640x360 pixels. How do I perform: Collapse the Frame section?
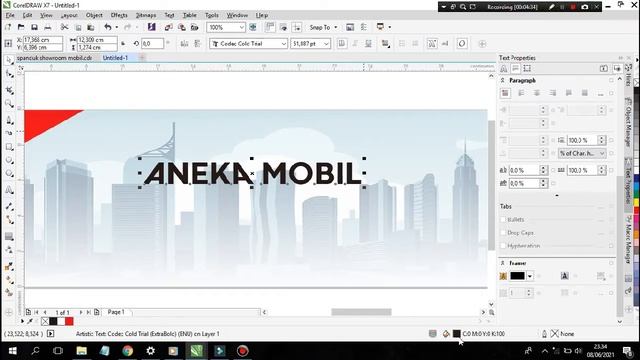coord(503,263)
